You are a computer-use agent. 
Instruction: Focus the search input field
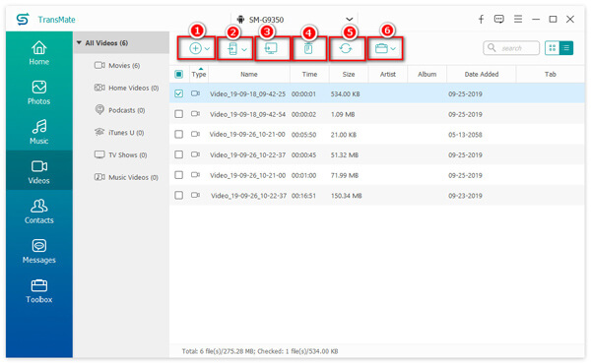(511, 48)
